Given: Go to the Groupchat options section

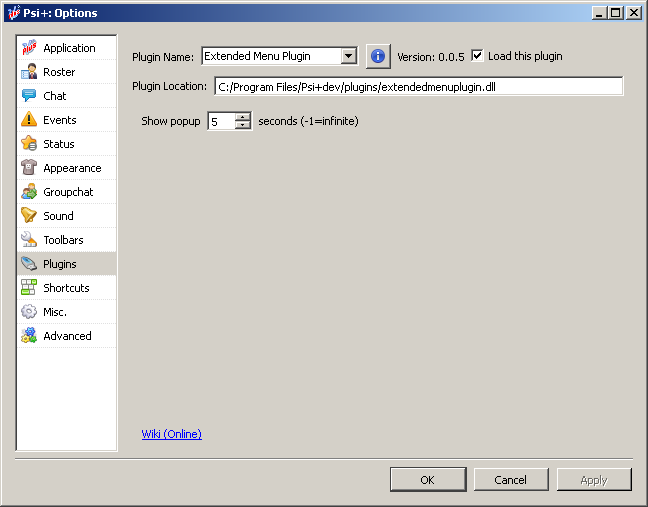Looking at the screenshot, I should pos(67,192).
